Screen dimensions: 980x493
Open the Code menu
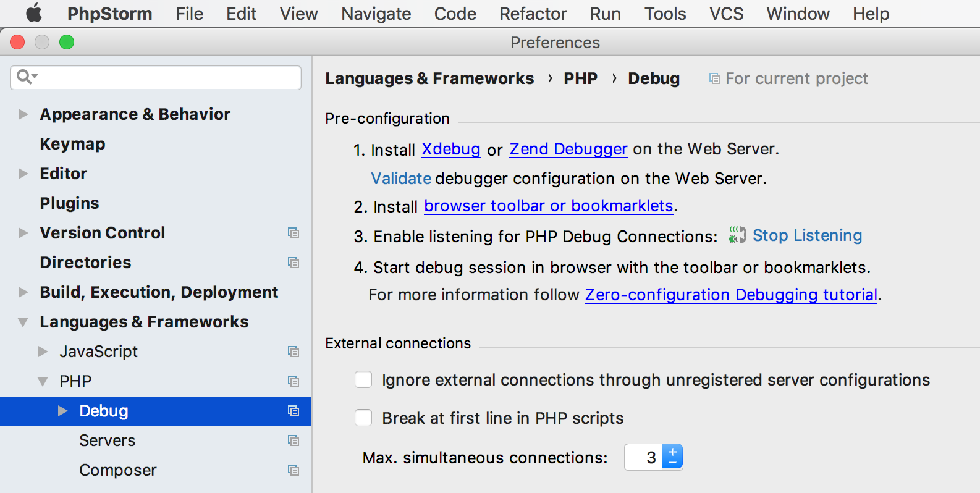click(455, 14)
